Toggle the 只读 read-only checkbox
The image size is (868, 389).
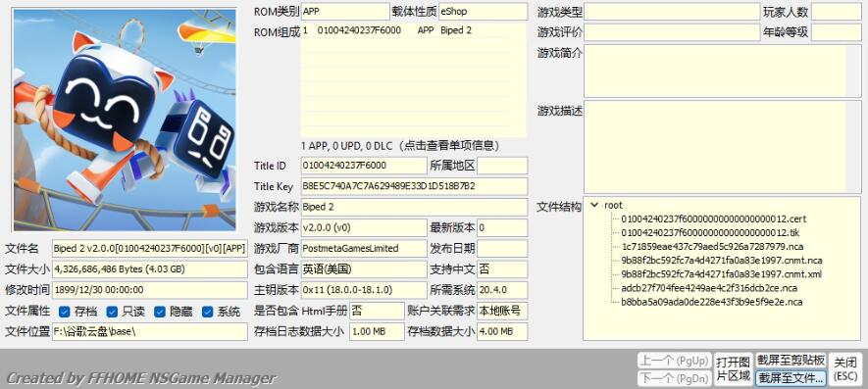[112, 312]
